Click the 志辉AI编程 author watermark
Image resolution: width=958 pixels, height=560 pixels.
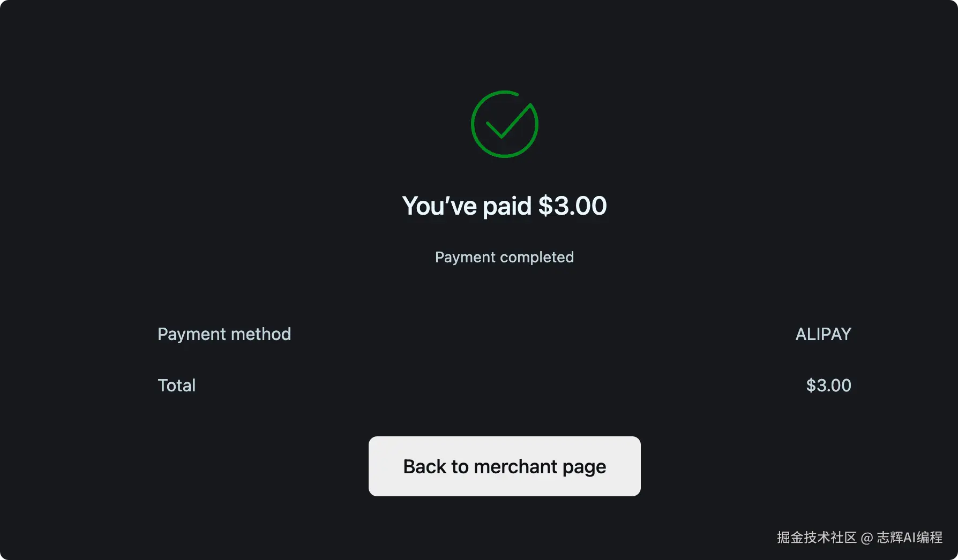pyautogui.click(x=909, y=538)
